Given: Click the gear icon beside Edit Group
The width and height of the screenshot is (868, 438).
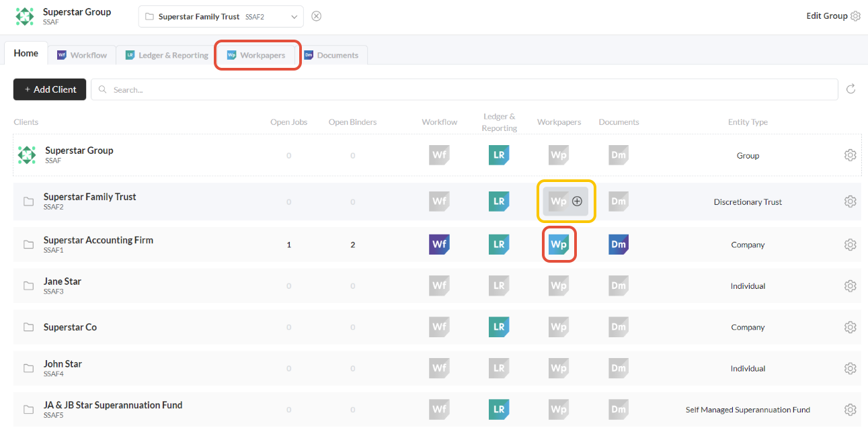Looking at the screenshot, I should (x=855, y=15).
